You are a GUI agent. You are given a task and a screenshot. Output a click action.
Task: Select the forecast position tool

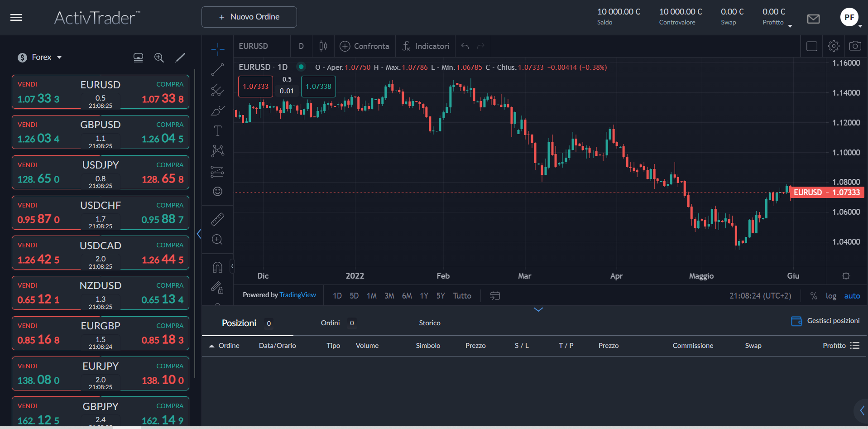(217, 171)
